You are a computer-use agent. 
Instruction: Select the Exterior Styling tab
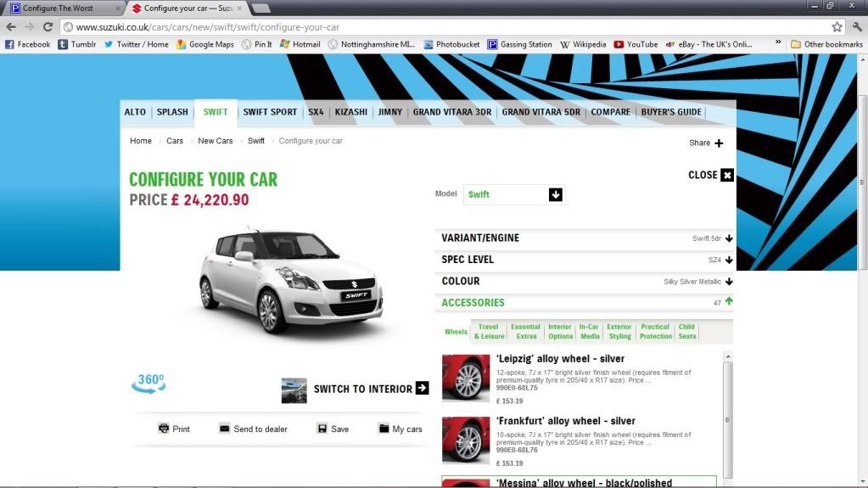tap(619, 332)
